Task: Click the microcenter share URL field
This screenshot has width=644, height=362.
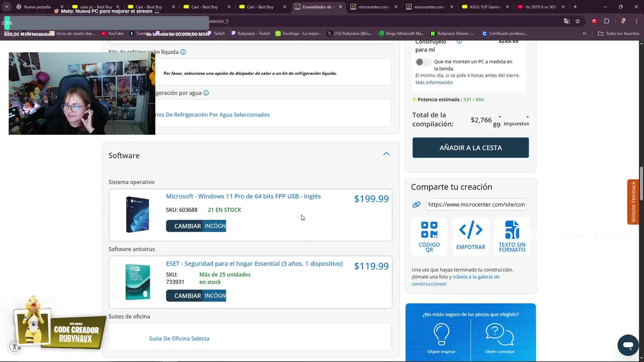Action: [x=476, y=205]
